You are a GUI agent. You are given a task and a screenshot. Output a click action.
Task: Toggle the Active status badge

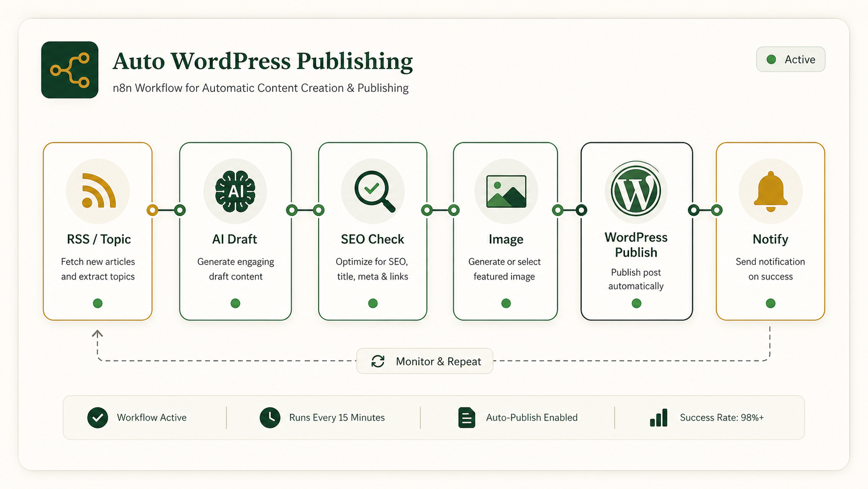coord(791,59)
